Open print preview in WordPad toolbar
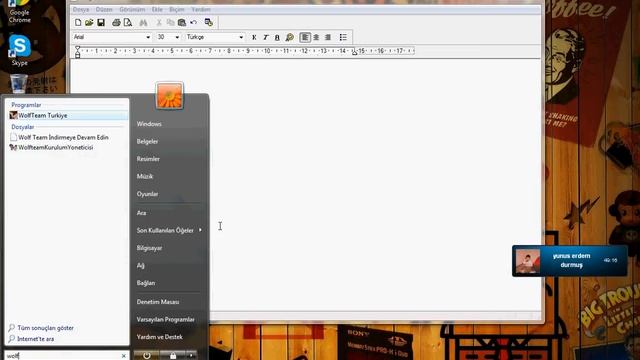This screenshot has height=360, width=640. [x=128, y=22]
